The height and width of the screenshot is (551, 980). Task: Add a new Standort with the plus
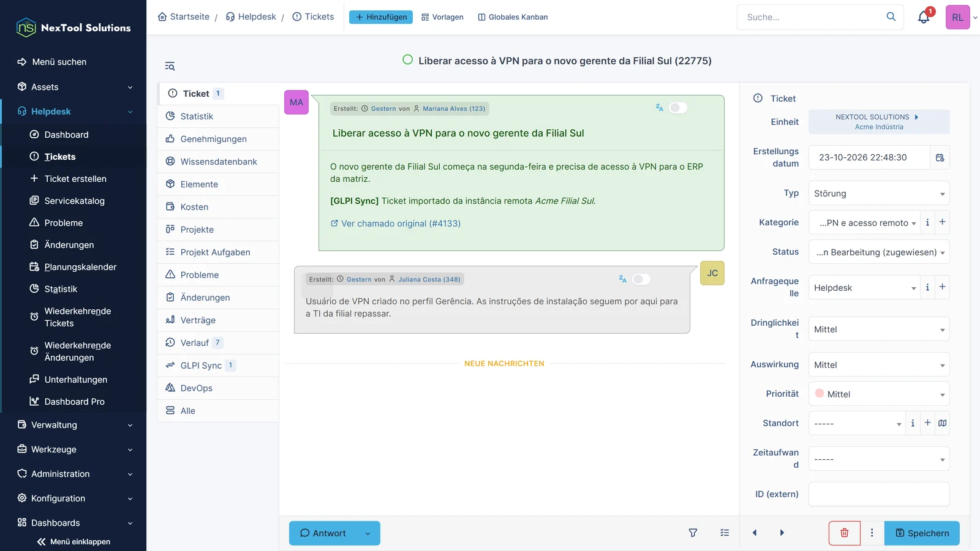coord(927,423)
